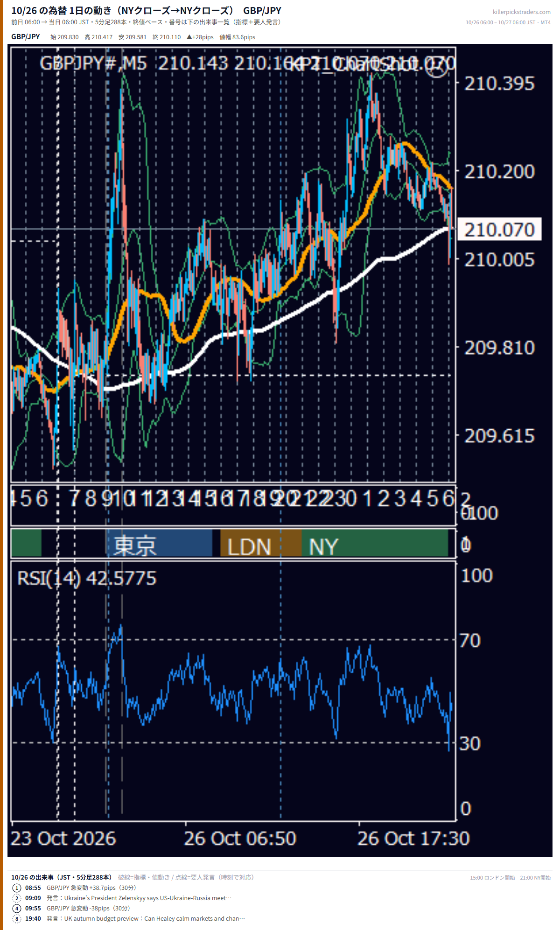The width and height of the screenshot is (560, 930).
Task: Click the GBPJPY#,M5 chart symbol header
Action: (93, 63)
